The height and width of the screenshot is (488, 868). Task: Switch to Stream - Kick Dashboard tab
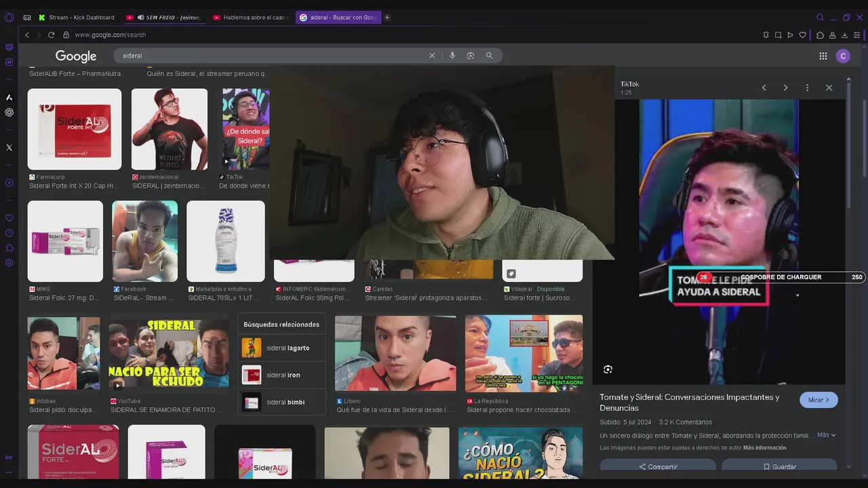(76, 18)
